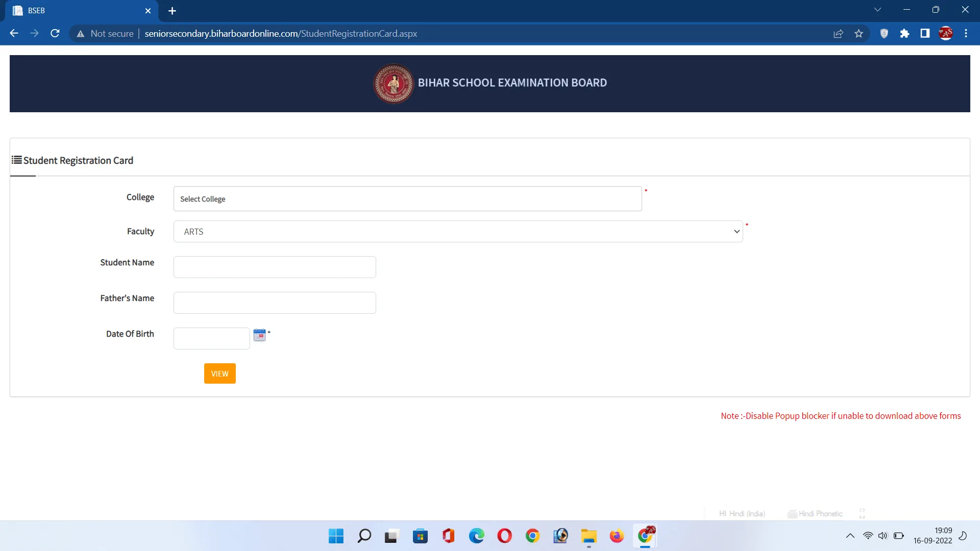The width and height of the screenshot is (980, 551).
Task: Open the Chrome three-dot menu
Action: click(x=966, y=34)
